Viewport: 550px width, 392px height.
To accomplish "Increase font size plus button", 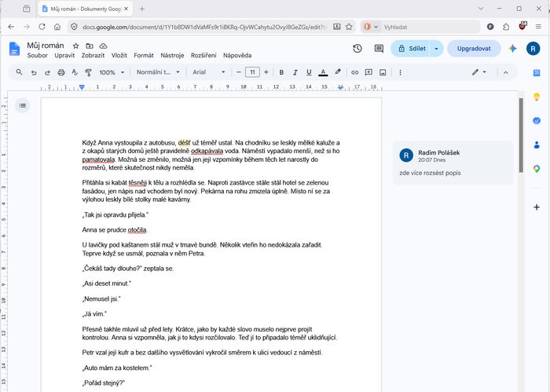I will 266,72.
